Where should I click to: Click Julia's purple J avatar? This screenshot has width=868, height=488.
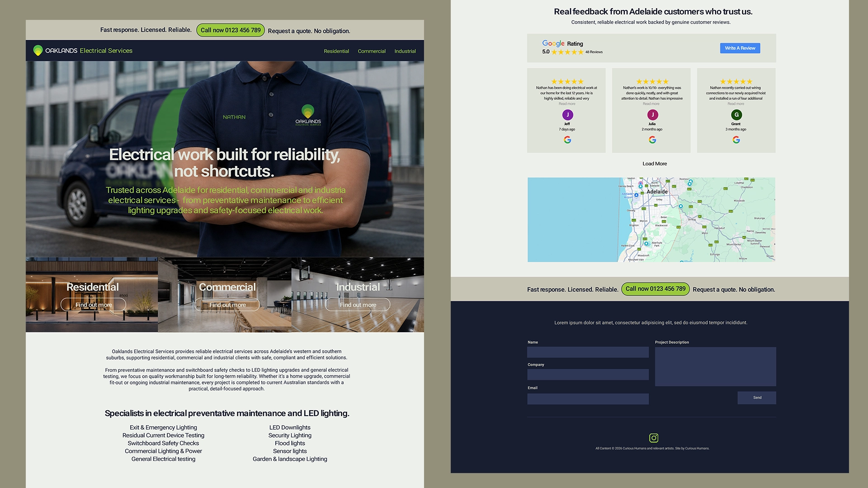point(653,115)
